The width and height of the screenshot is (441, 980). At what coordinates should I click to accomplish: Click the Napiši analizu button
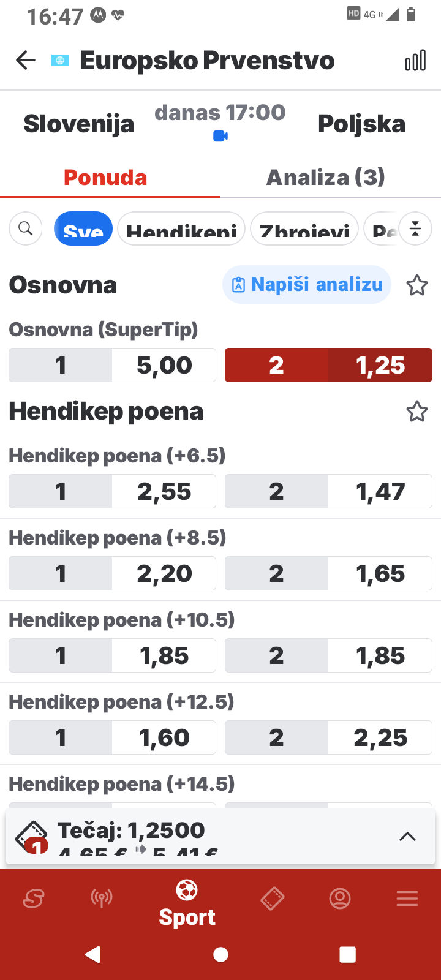pos(307,285)
